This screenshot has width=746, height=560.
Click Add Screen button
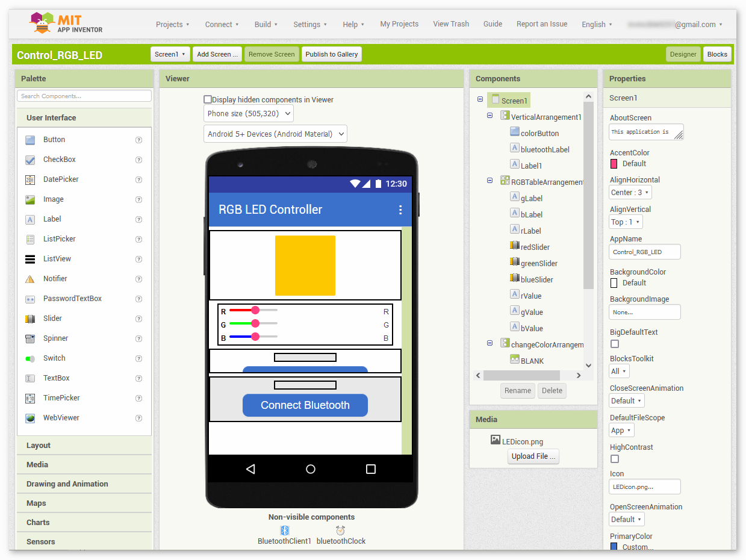point(217,54)
